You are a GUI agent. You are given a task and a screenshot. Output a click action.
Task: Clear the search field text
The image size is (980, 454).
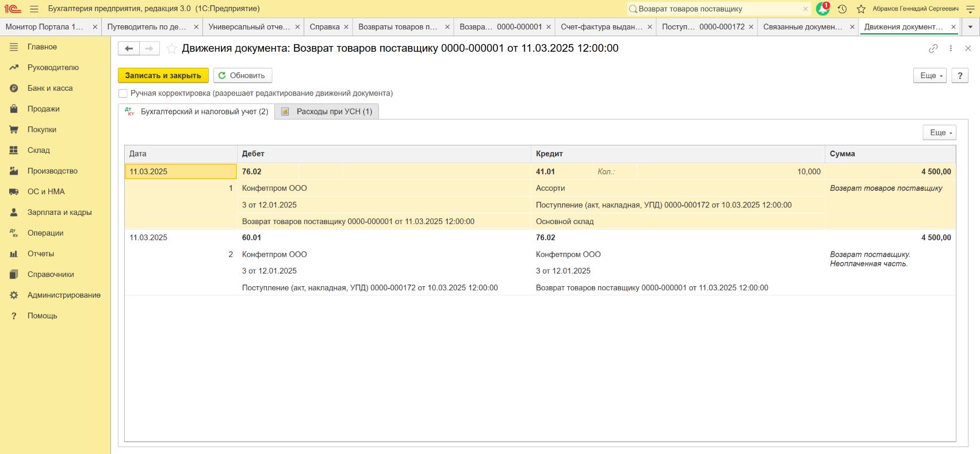pyautogui.click(x=805, y=9)
